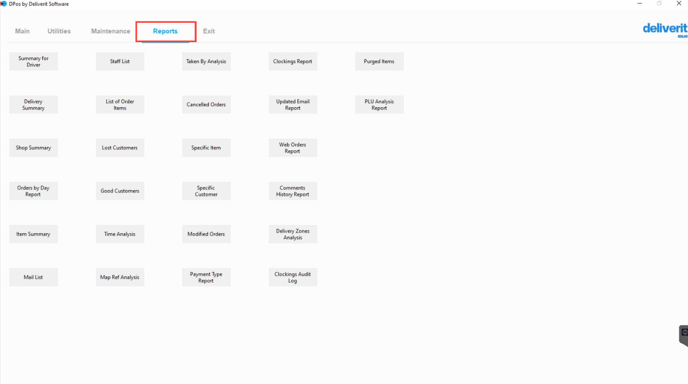Open the Staff List report
688x384 pixels.
pyautogui.click(x=120, y=61)
